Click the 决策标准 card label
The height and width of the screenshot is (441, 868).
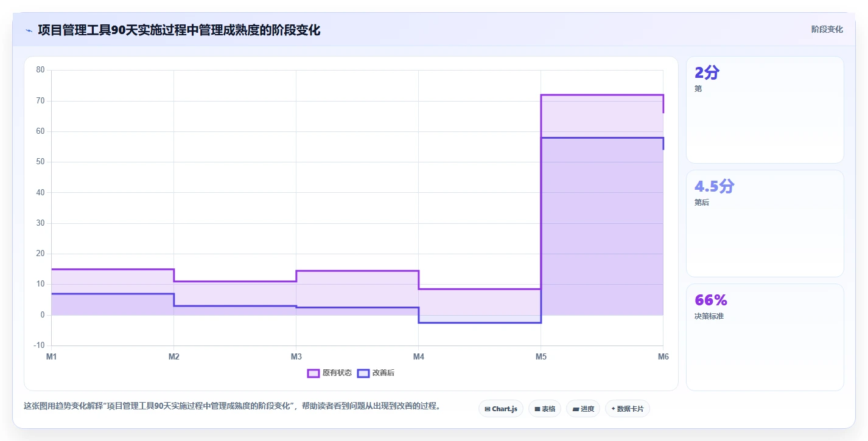click(709, 316)
